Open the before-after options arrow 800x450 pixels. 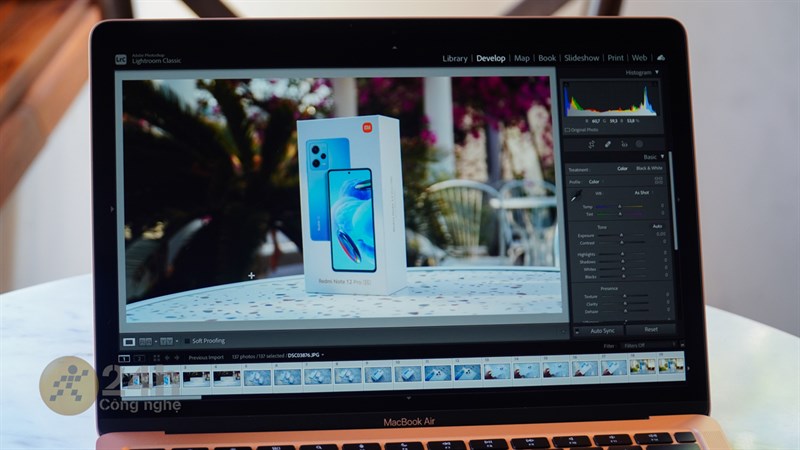(x=177, y=341)
